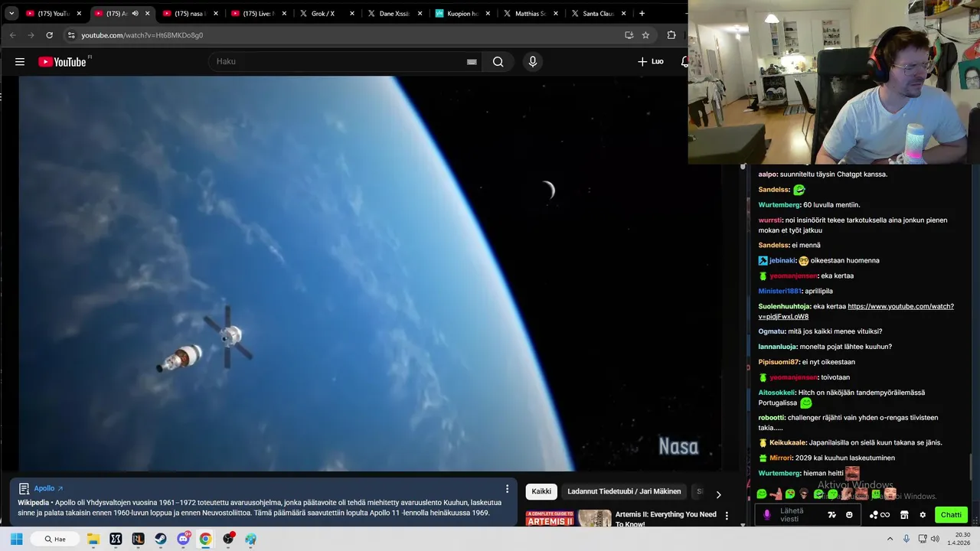The image size is (980, 551).
Task: Start voice search with the microphone
Action: pos(533,62)
